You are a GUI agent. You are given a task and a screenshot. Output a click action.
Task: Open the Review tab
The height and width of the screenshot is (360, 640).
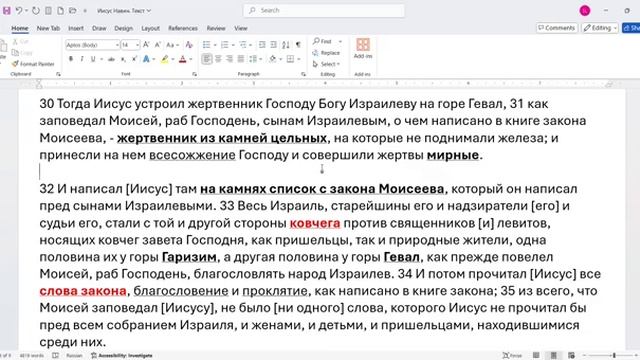(216, 28)
